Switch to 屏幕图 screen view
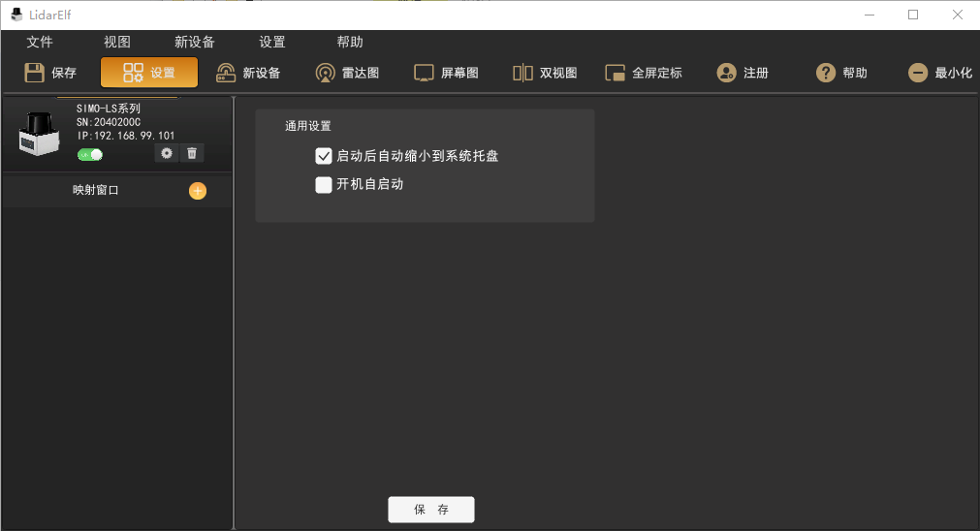This screenshot has height=531, width=980. click(424, 73)
